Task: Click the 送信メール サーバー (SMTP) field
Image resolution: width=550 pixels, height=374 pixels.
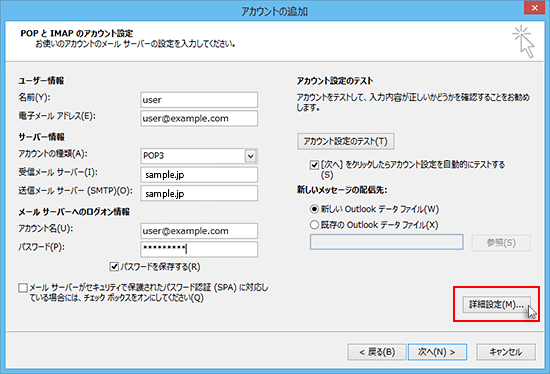Action: click(x=199, y=193)
